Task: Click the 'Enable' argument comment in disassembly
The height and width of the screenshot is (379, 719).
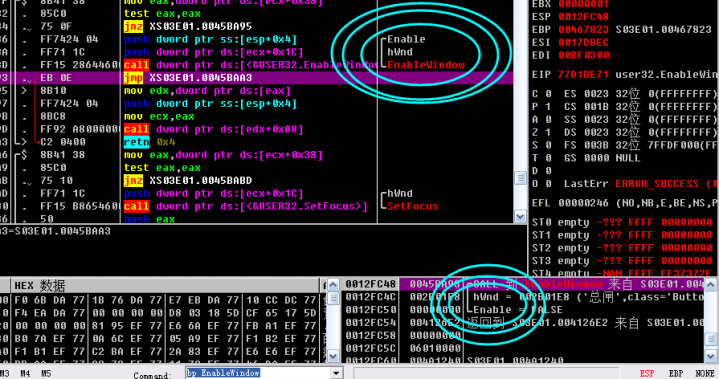Action: click(406, 39)
